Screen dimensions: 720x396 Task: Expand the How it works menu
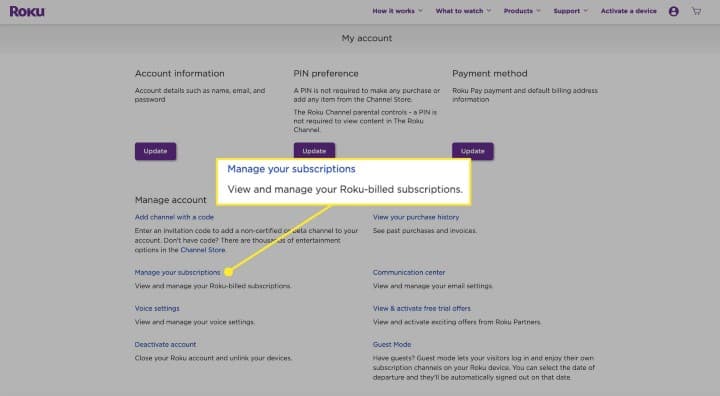397,11
